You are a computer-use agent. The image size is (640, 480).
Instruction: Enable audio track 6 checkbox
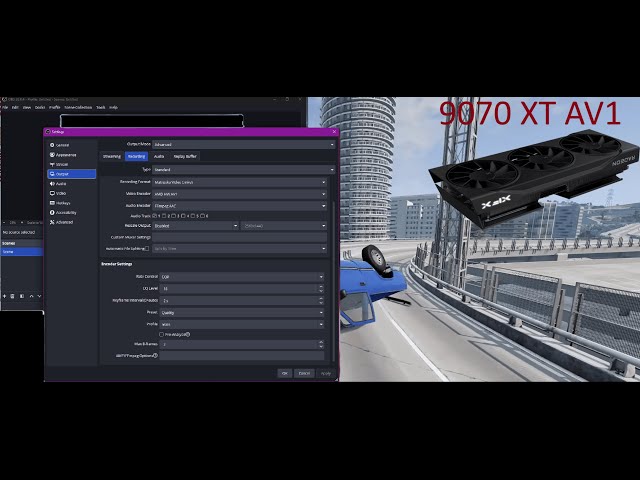[203, 216]
